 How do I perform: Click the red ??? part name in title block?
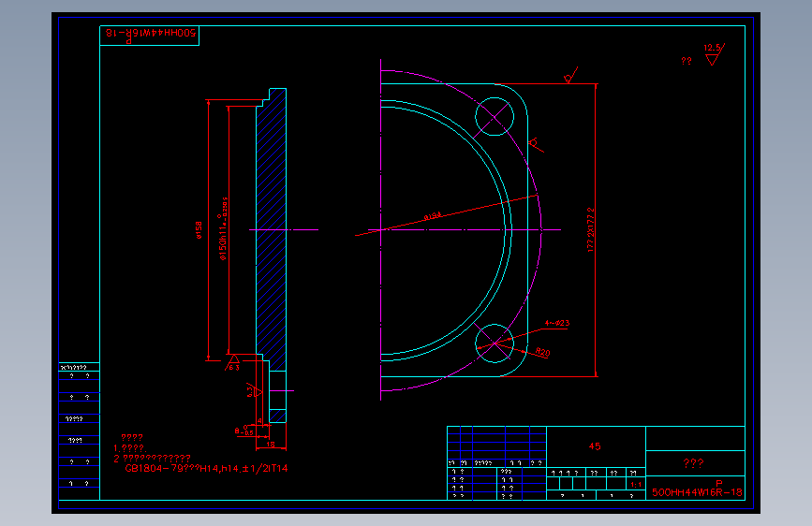693,463
